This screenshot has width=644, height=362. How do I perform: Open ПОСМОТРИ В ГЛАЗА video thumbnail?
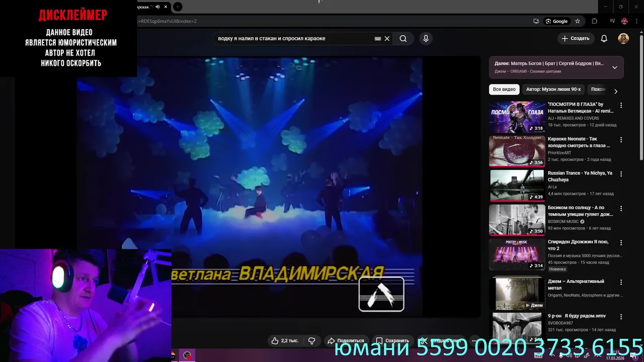pyautogui.click(x=517, y=117)
